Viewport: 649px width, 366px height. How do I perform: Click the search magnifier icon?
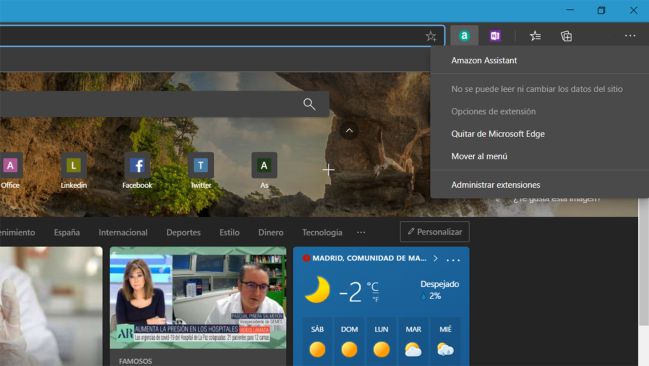coord(309,104)
